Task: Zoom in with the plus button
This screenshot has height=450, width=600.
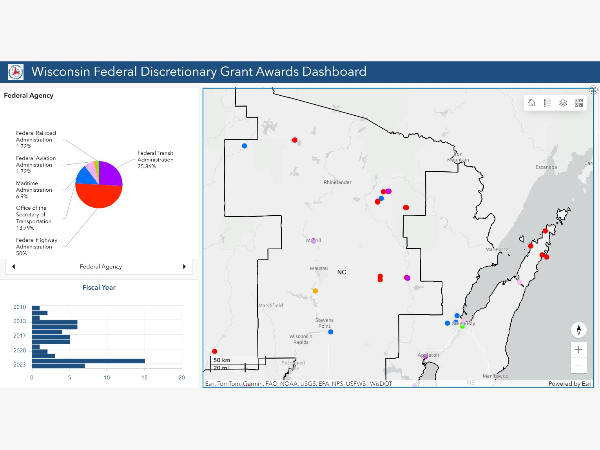Action: point(579,350)
